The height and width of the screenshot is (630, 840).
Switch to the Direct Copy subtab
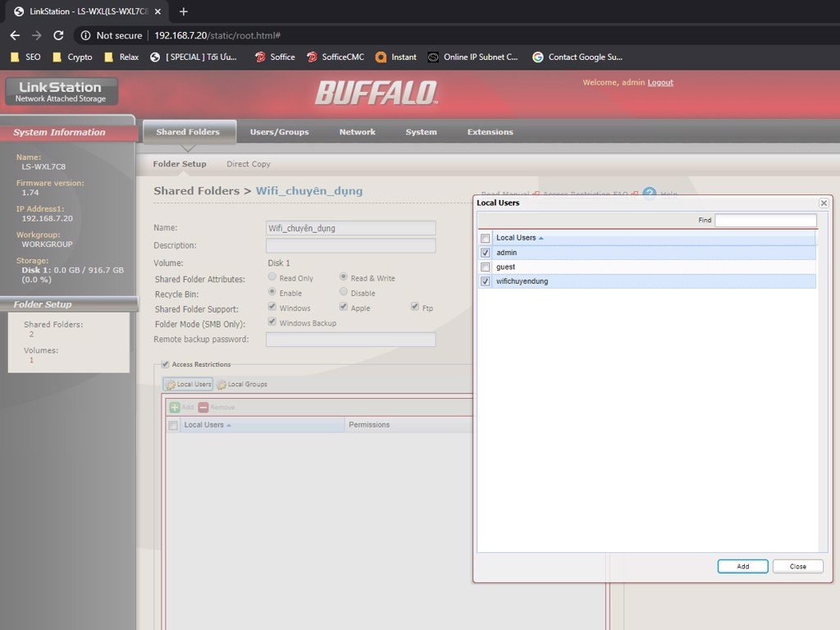tap(249, 164)
